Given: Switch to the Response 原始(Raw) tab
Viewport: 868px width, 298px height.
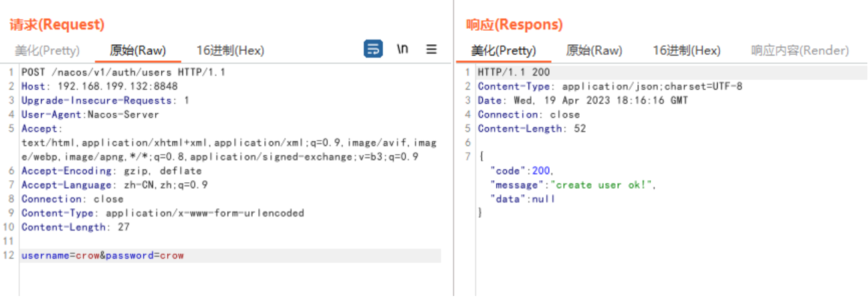Looking at the screenshot, I should tap(594, 50).
